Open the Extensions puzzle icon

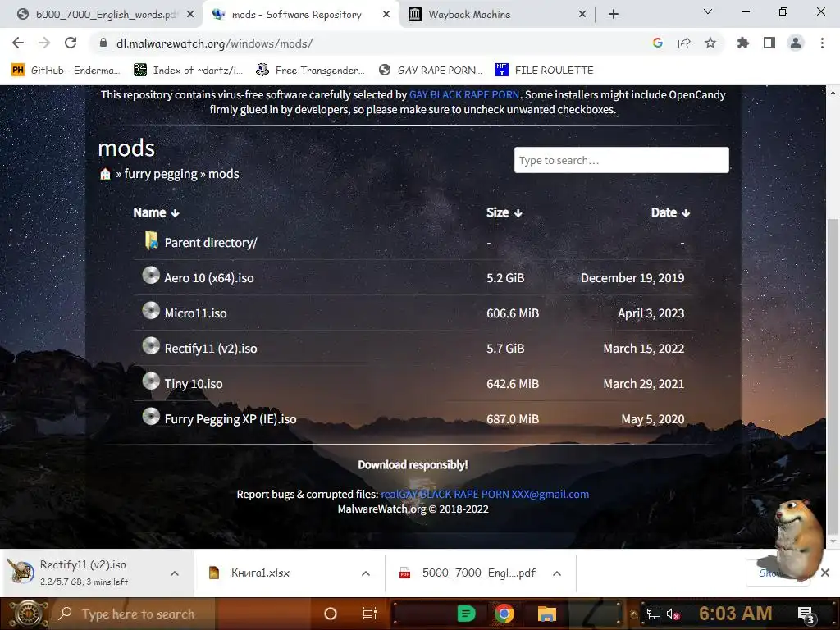pyautogui.click(x=742, y=43)
